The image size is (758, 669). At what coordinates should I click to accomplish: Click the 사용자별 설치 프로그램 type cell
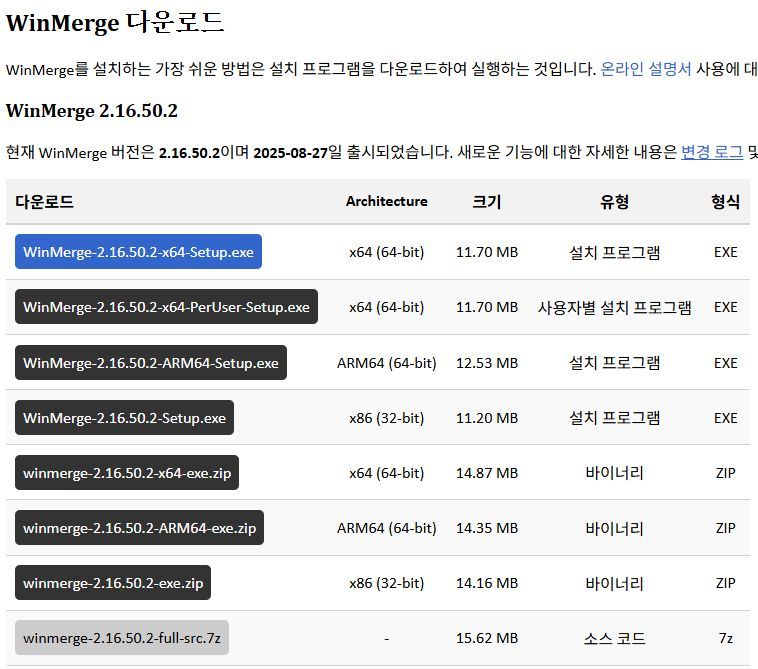[614, 307]
